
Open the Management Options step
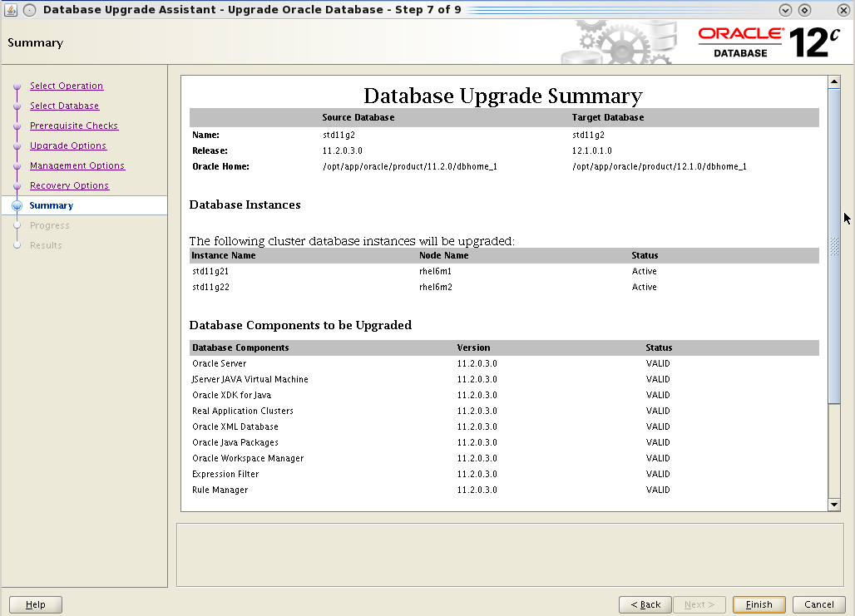click(x=77, y=165)
